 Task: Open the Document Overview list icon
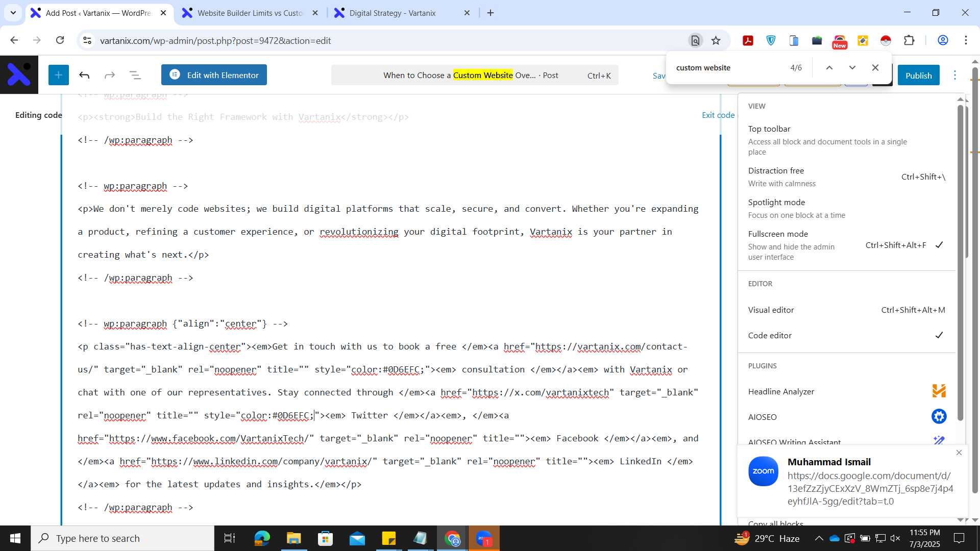[135, 76]
